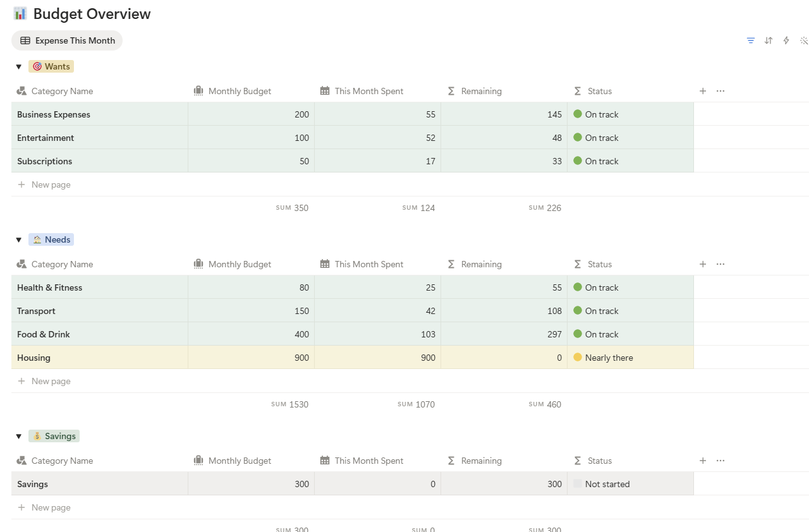Image resolution: width=809 pixels, height=532 pixels.
Task: Click Remaining column header in Needs table
Action: pos(504,264)
